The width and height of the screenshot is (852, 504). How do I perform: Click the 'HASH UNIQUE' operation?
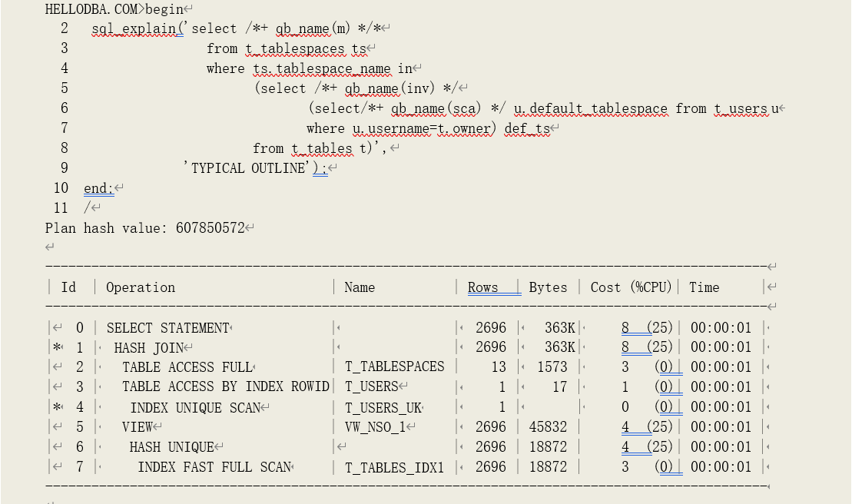pyautogui.click(x=171, y=447)
